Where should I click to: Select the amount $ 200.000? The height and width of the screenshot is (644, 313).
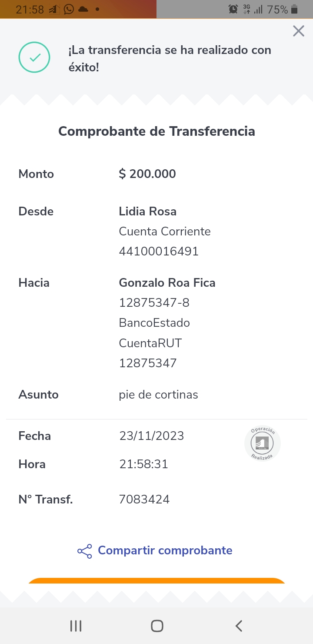[x=147, y=174]
